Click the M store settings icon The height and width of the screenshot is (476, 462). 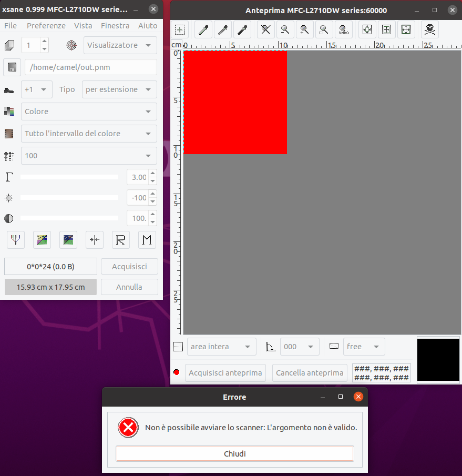point(147,240)
